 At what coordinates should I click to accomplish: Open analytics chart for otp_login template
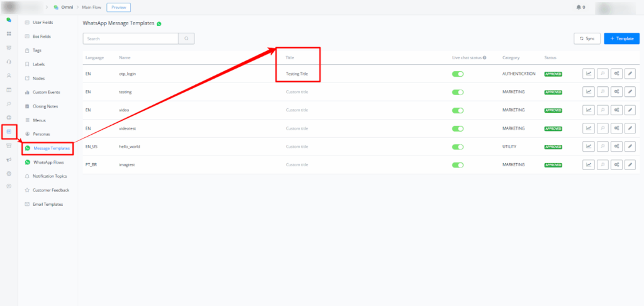point(588,74)
